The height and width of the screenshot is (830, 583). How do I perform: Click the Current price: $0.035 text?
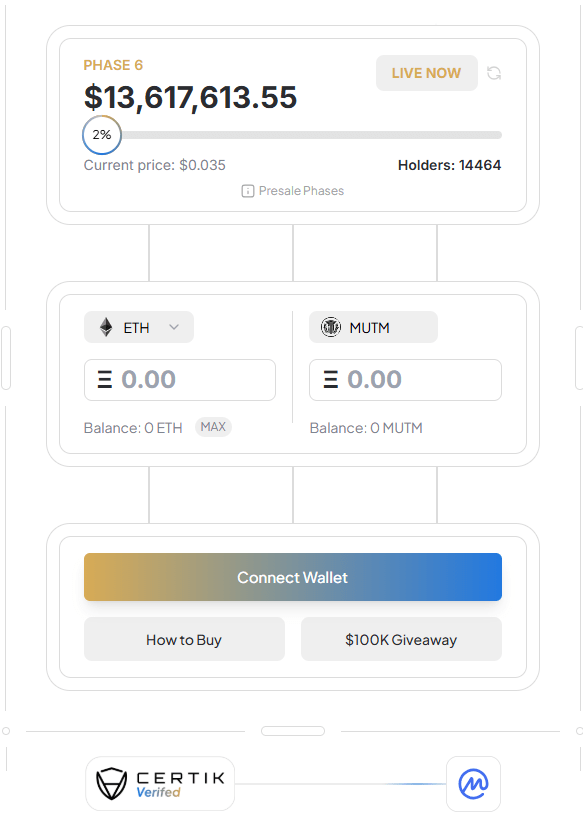tap(154, 165)
